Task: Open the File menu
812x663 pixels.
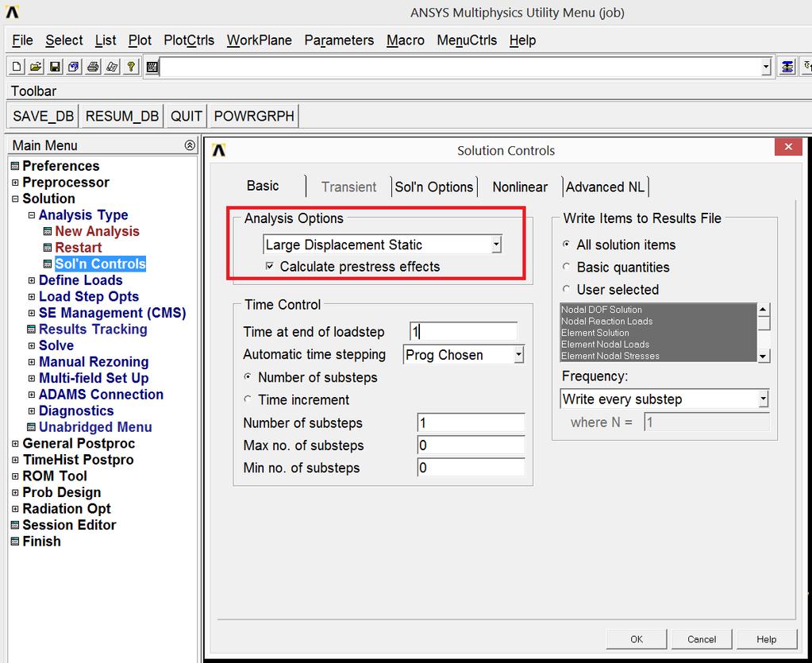Action: click(x=22, y=40)
